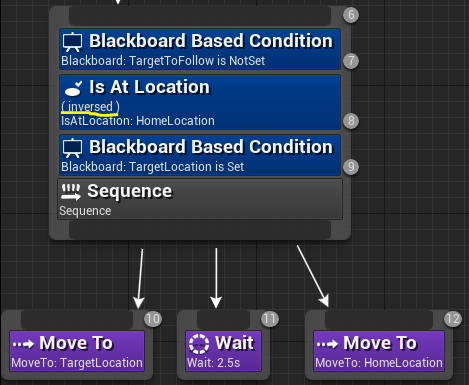Select the Sequence node body
The image size is (469, 385).
(x=200, y=199)
